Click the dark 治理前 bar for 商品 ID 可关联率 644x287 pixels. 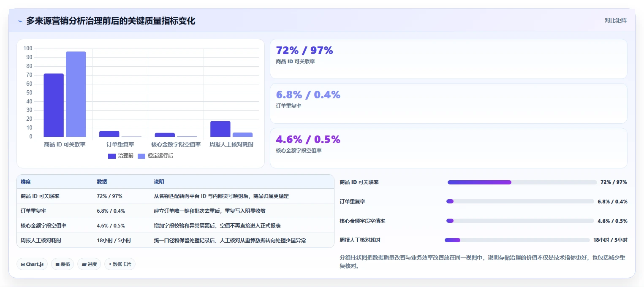tap(54, 105)
